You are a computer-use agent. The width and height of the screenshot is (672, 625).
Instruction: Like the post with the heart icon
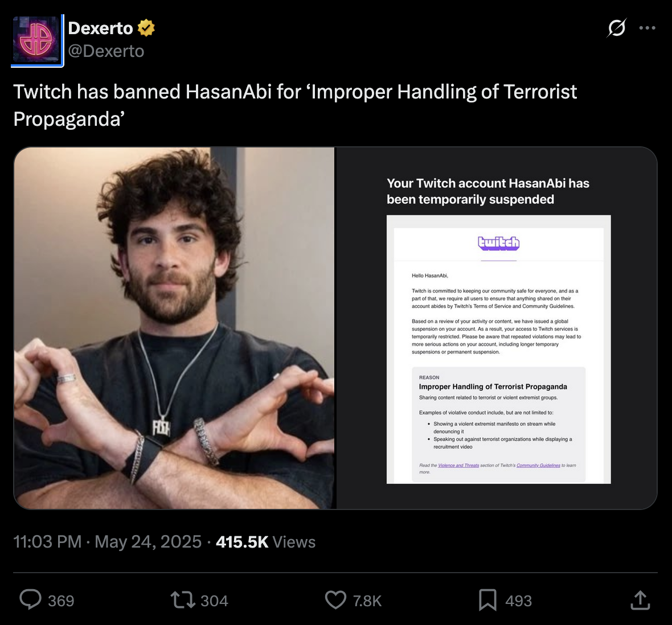click(335, 600)
